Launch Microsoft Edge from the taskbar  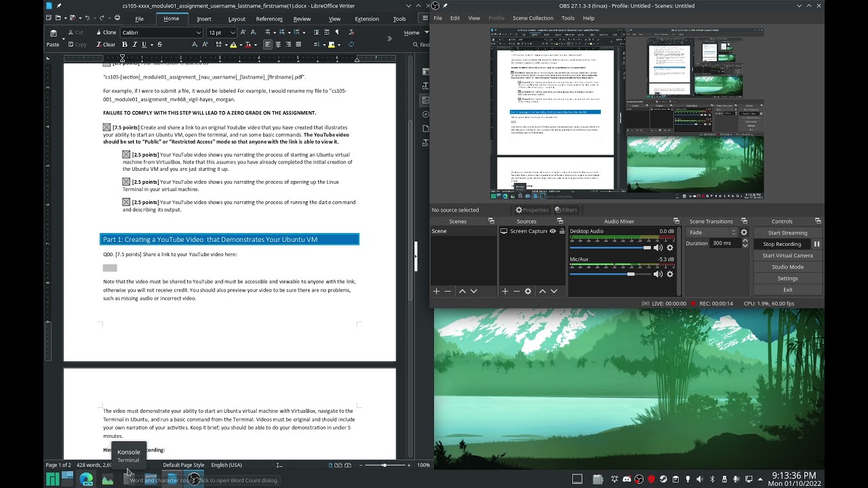pos(86,479)
